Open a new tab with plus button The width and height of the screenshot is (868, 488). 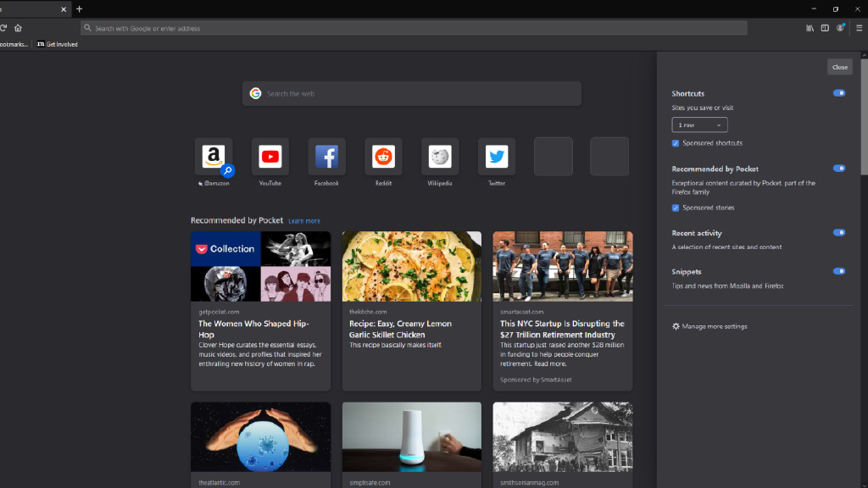79,8
